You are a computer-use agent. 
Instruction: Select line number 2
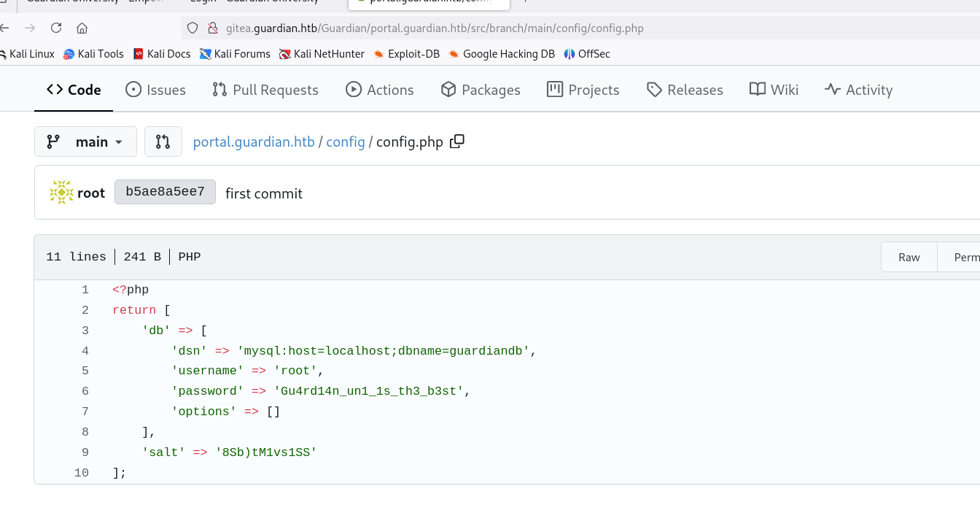(x=85, y=310)
